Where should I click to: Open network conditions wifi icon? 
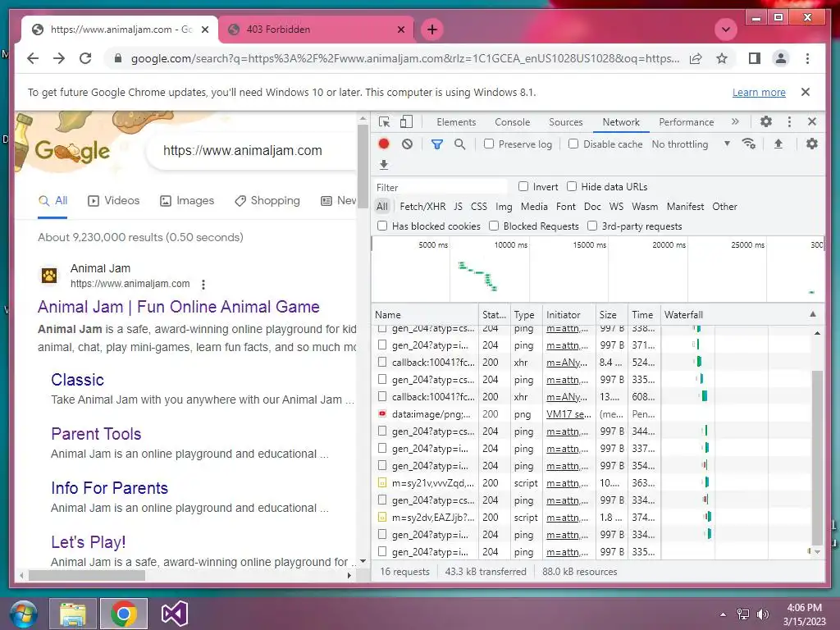click(x=748, y=144)
